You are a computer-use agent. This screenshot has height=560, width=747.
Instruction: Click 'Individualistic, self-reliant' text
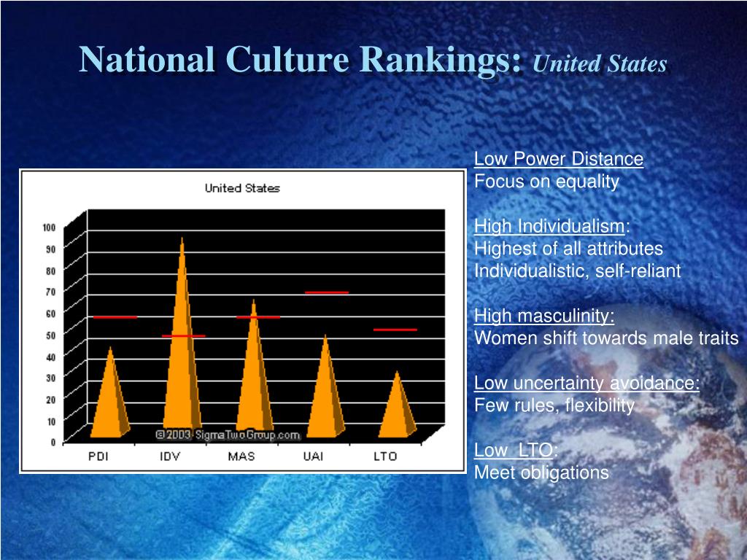[x=578, y=271]
